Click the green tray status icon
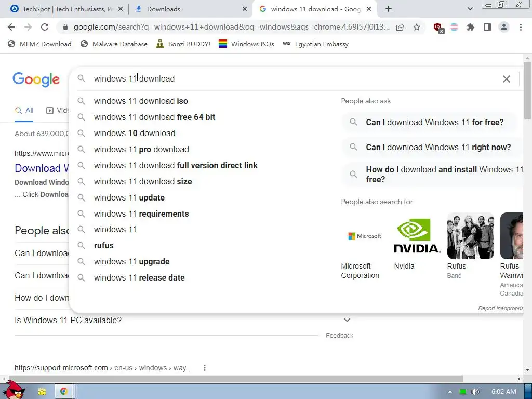The image size is (532, 399). pyautogui.click(x=462, y=392)
